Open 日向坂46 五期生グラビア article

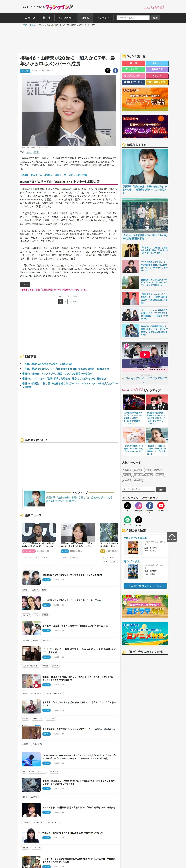[75, 626]
